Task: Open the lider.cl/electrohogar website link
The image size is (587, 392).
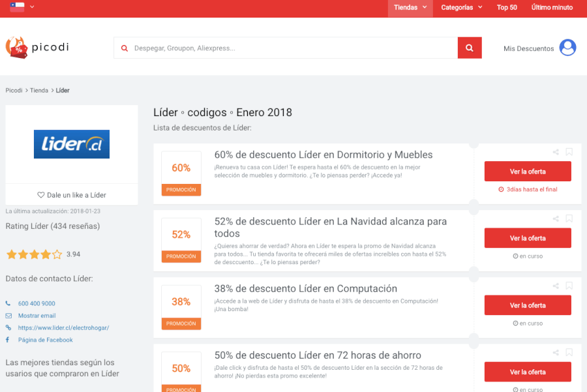Action: 63,328
